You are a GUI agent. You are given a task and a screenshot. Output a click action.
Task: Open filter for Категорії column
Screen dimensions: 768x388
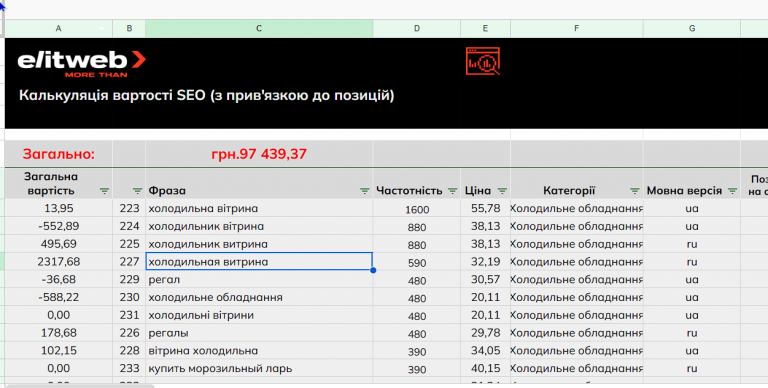pos(635,191)
